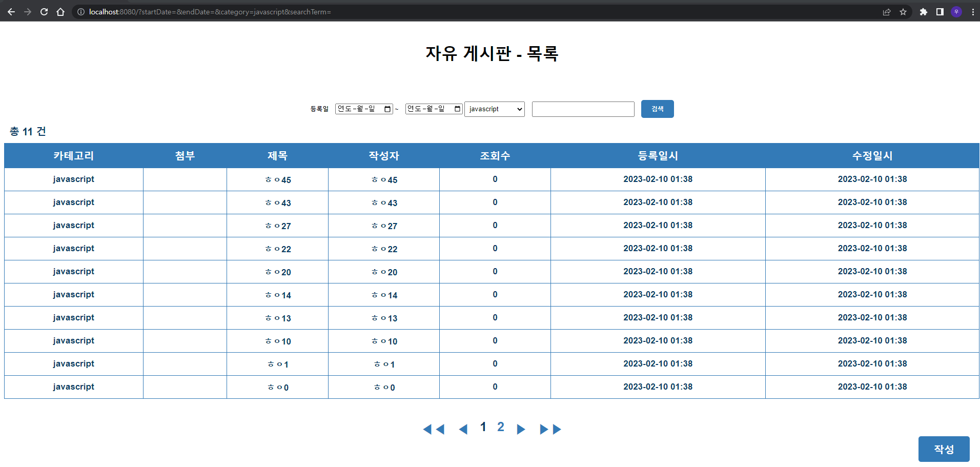Go back using browser back arrow
The image size is (980, 467).
click(x=11, y=12)
